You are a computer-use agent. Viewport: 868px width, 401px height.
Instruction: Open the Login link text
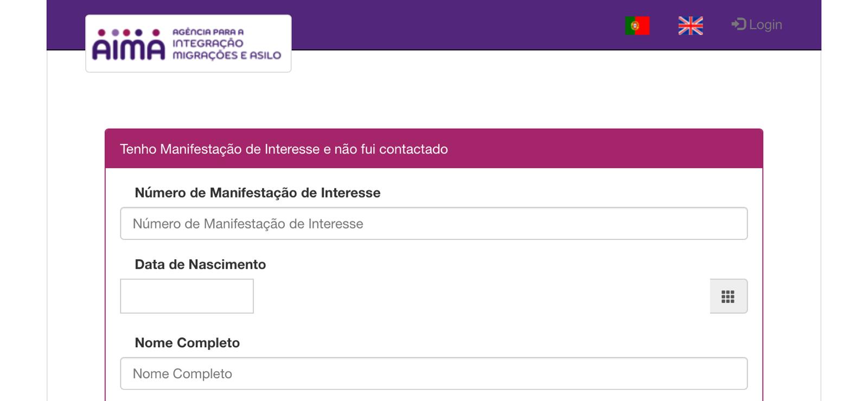coord(765,25)
